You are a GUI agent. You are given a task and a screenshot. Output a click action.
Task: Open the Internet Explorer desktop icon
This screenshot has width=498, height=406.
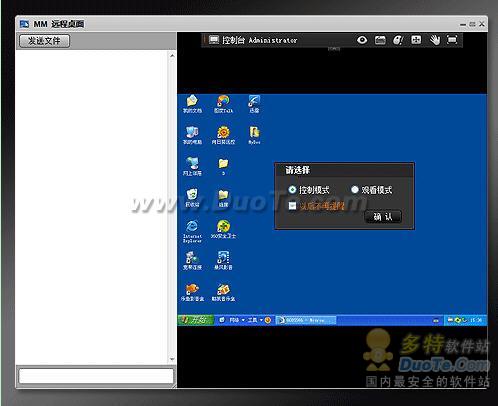tap(192, 231)
